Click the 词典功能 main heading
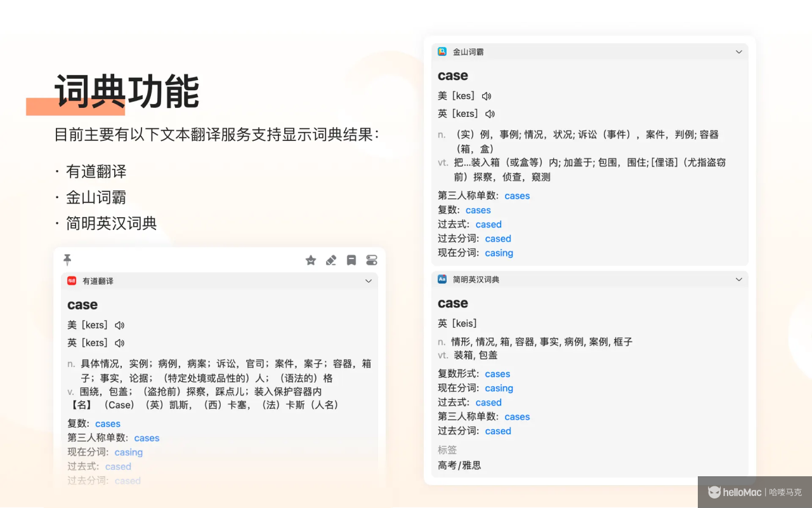This screenshot has width=812, height=508. point(126,91)
